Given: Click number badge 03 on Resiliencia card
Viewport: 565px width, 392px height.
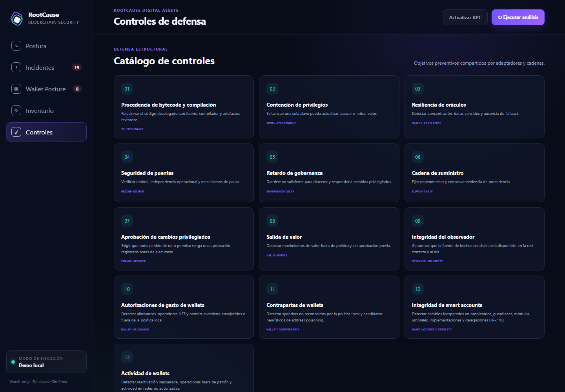Looking at the screenshot, I should click(418, 89).
